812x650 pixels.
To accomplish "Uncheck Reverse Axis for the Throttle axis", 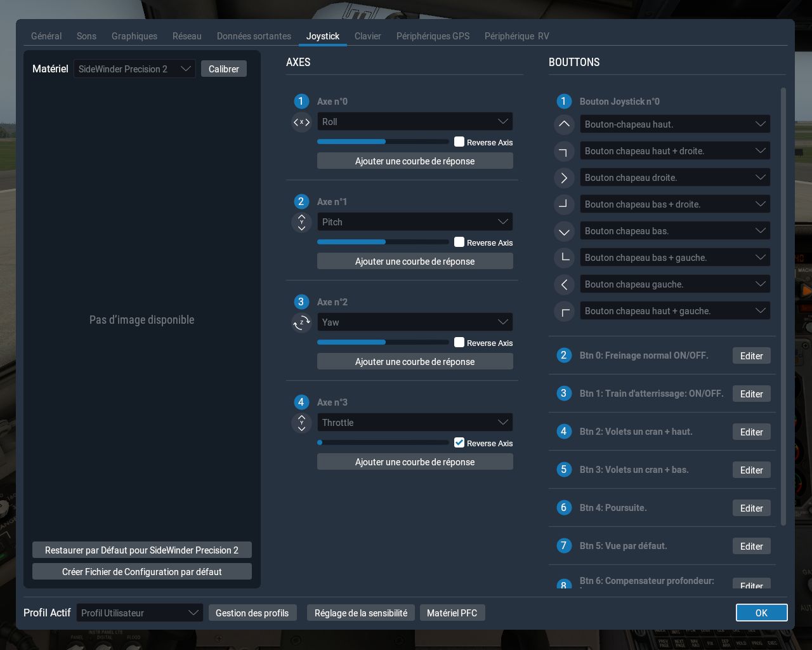I will pyautogui.click(x=459, y=442).
